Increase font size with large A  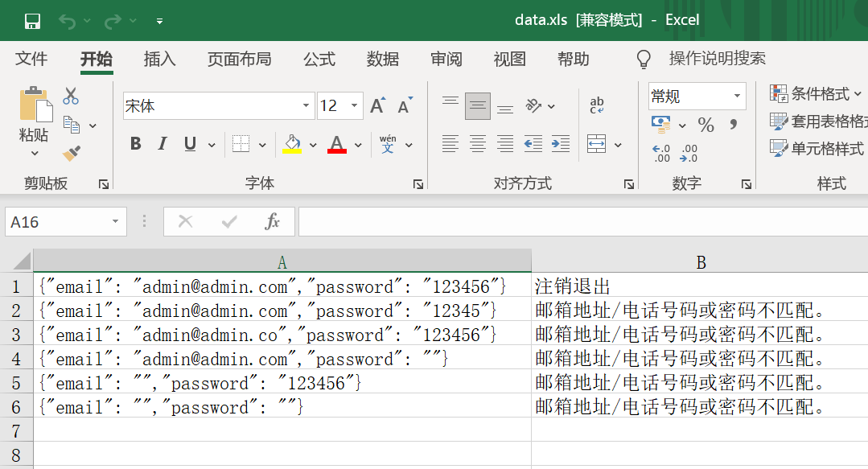[x=378, y=105]
